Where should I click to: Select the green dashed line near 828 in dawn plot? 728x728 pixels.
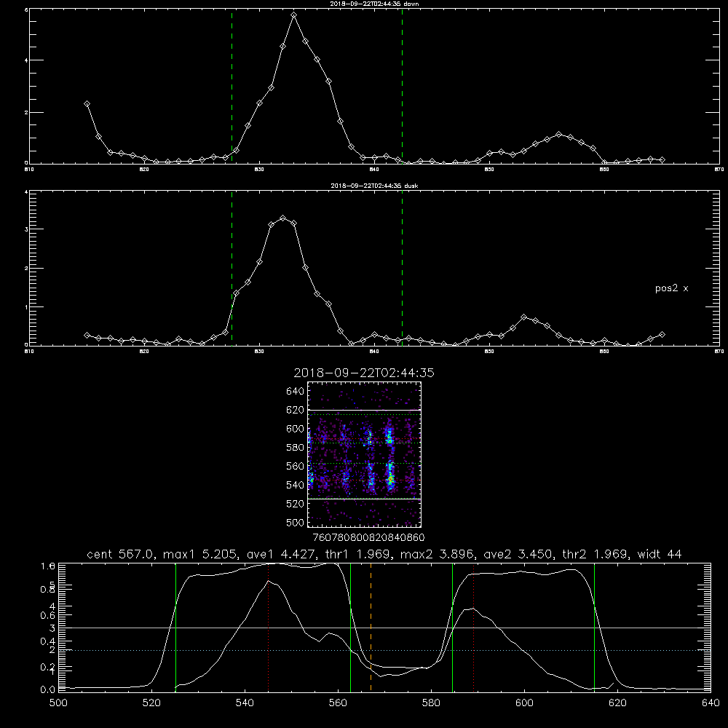click(x=232, y=86)
